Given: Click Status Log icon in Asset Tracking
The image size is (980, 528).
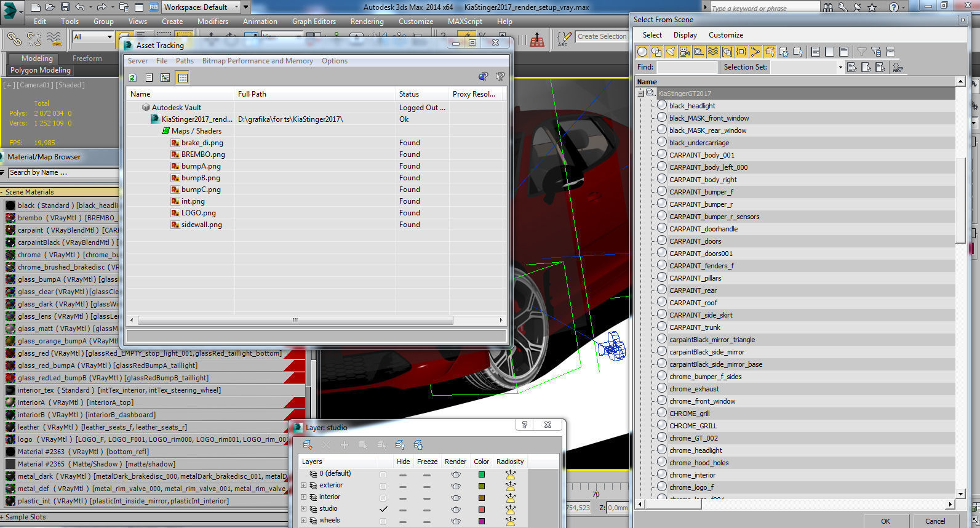Looking at the screenshot, I should pos(149,78).
